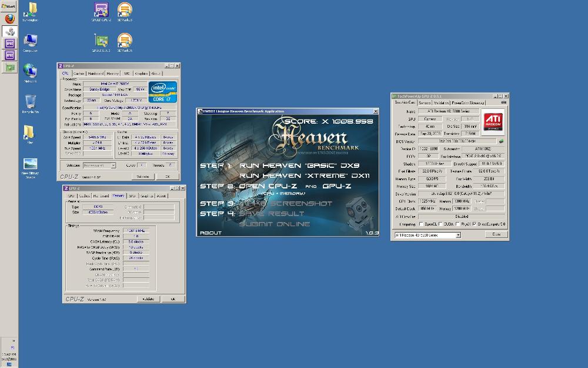Click the camera screenshot icon in GPU-Z
Viewport: 588px width, 368px height.
click(x=504, y=102)
